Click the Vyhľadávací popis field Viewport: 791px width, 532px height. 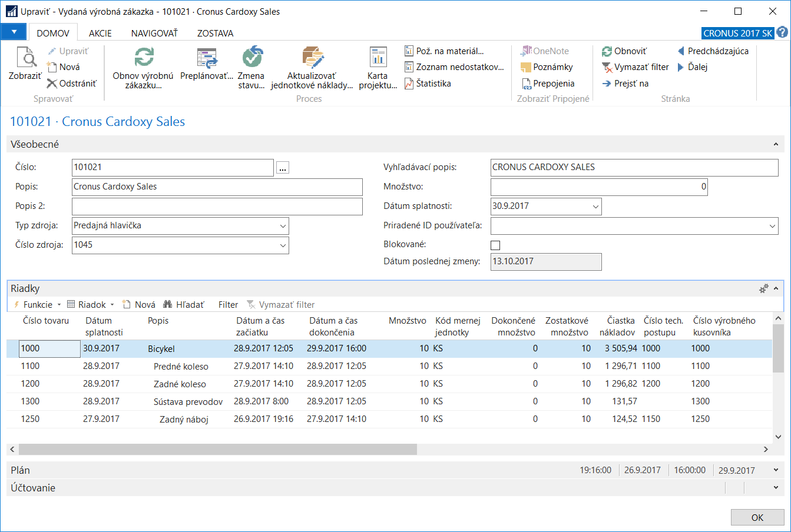pyautogui.click(x=634, y=167)
